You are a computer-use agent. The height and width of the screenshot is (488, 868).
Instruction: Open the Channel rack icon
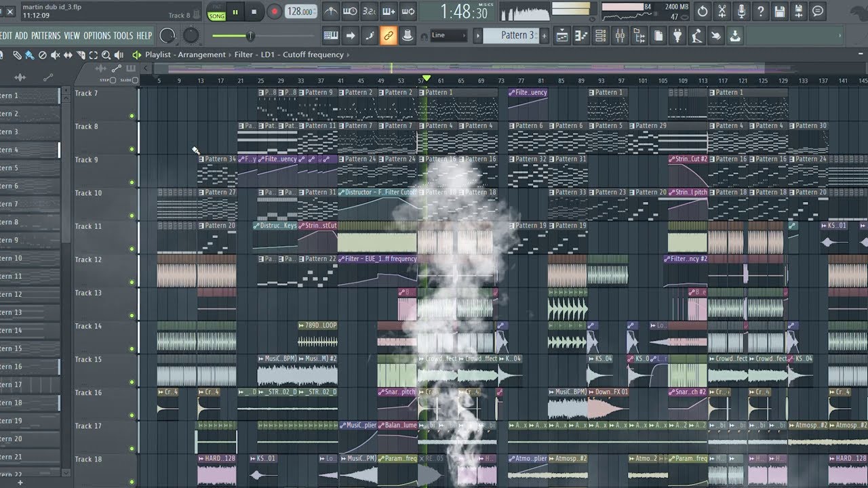coord(600,36)
